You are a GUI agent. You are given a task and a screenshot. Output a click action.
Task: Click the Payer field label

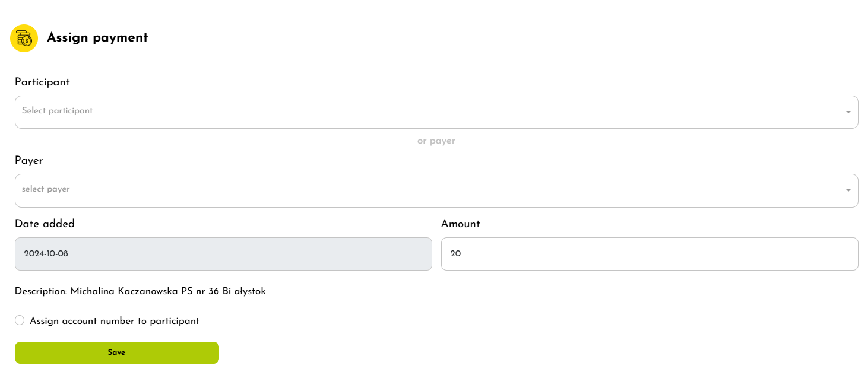(x=29, y=160)
